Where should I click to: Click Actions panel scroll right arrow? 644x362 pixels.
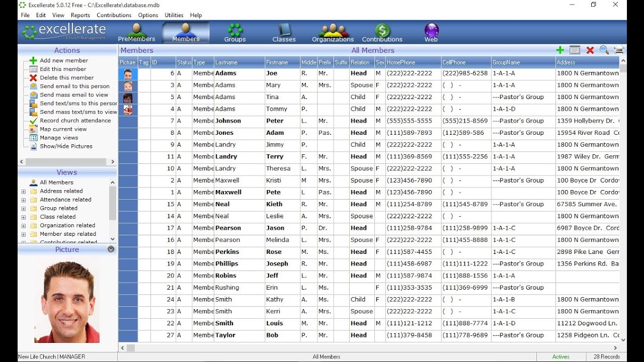point(113,161)
